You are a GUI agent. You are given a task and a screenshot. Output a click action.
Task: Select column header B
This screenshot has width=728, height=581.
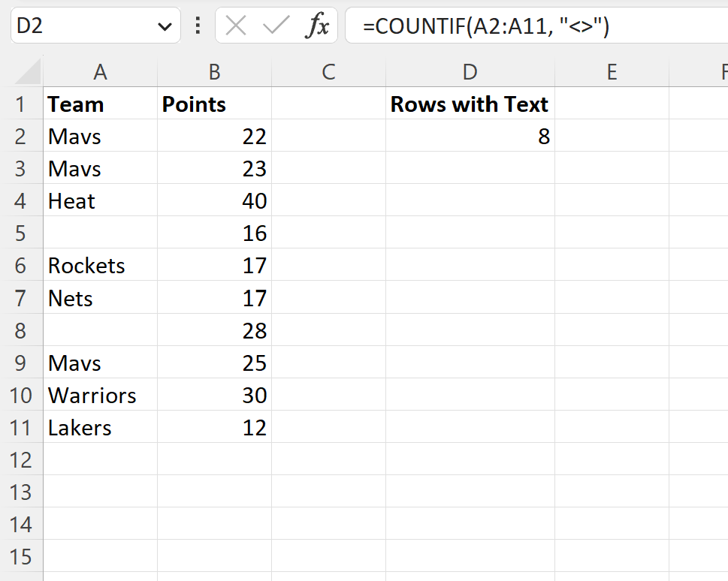coord(214,71)
